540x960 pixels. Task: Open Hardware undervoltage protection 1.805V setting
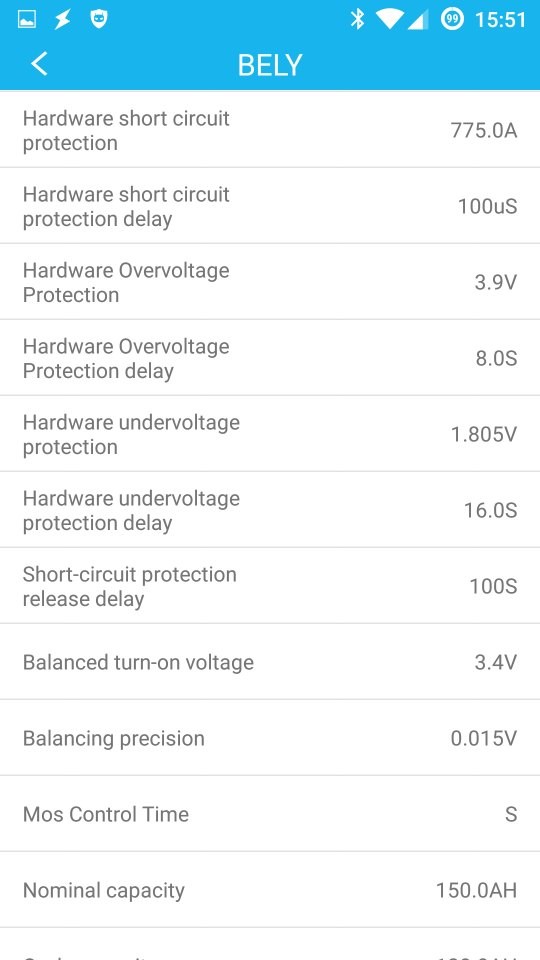click(x=270, y=433)
